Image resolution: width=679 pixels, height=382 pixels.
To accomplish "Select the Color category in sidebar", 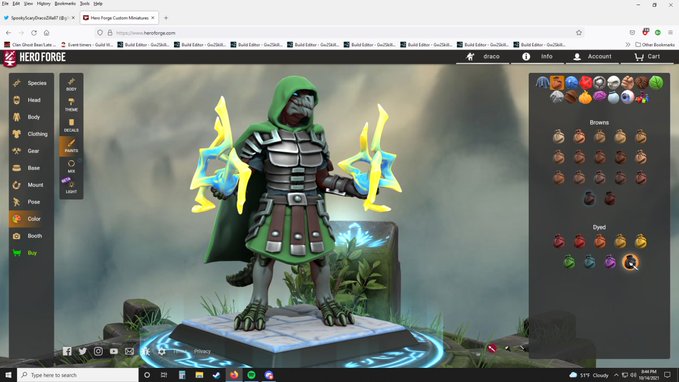I will 31,219.
